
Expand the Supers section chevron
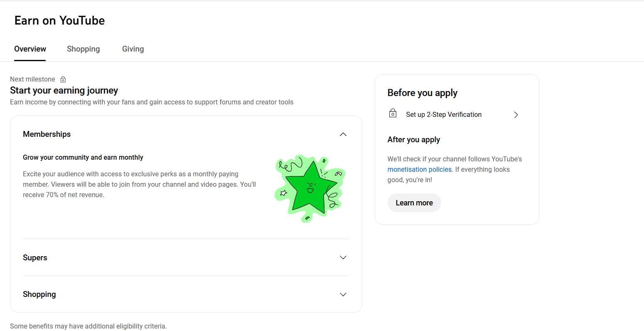tap(343, 257)
